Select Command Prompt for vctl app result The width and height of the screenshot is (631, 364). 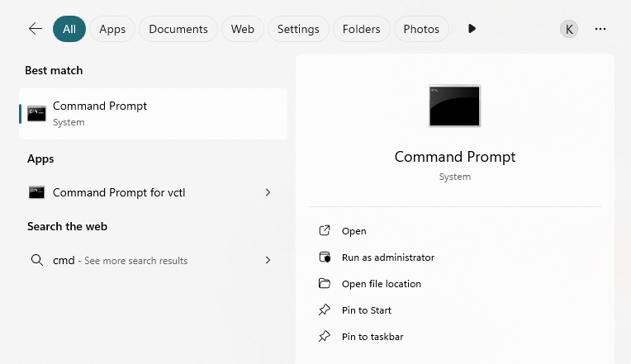click(154, 192)
